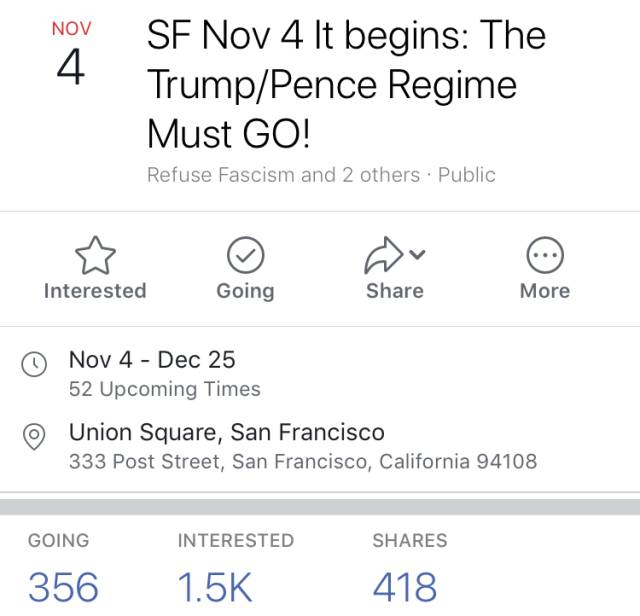The image size is (640, 616).
Task: Open Union Square, San Francisco location
Action: point(226,433)
